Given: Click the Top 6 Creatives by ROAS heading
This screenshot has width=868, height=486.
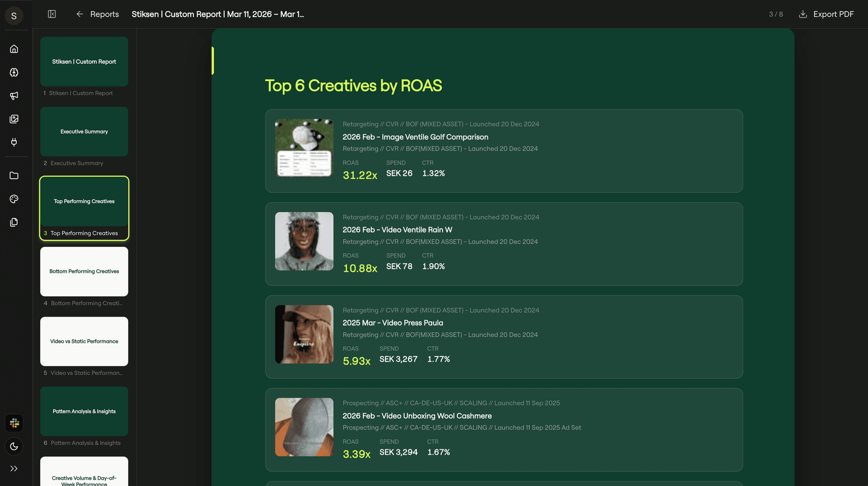Looking at the screenshot, I should pyautogui.click(x=354, y=86).
